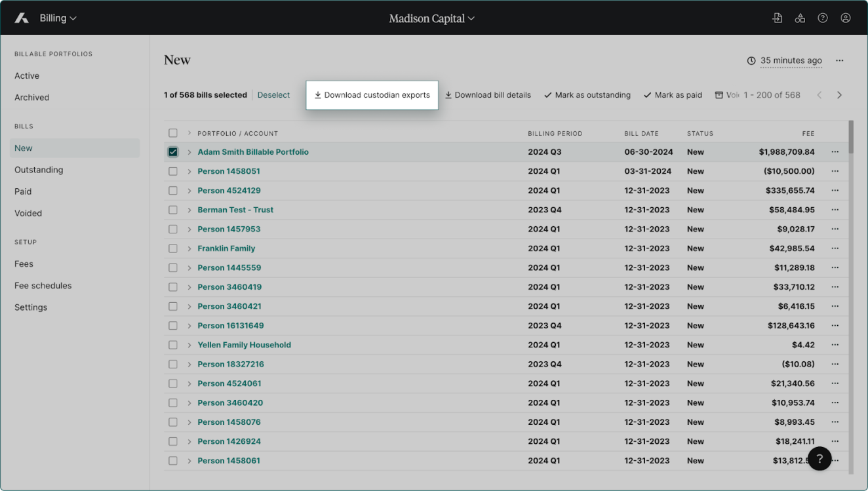
Task: Open the user profile icon
Action: pos(846,18)
